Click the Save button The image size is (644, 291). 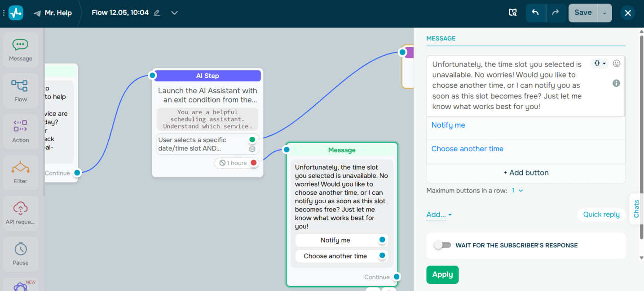click(583, 13)
